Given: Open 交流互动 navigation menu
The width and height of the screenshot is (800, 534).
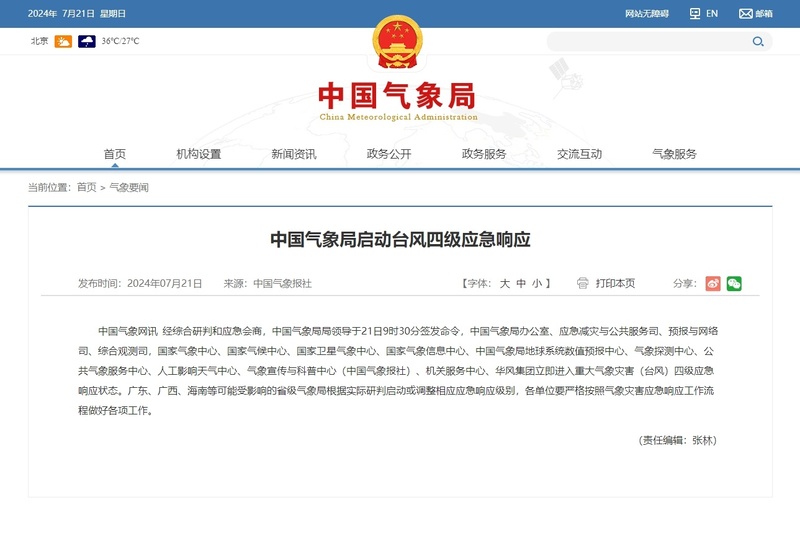Looking at the screenshot, I should [x=579, y=154].
